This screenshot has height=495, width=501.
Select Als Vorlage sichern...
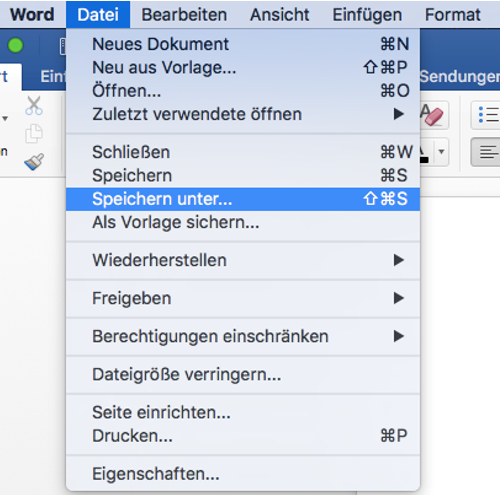click(243, 222)
